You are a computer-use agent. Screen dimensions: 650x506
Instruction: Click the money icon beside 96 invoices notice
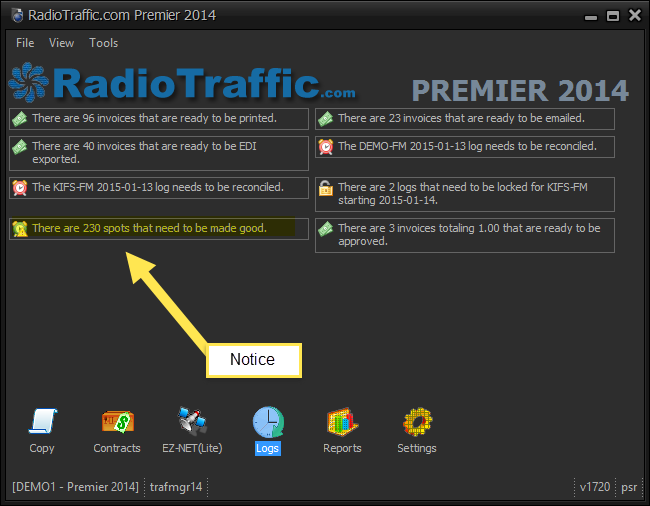coord(19,119)
